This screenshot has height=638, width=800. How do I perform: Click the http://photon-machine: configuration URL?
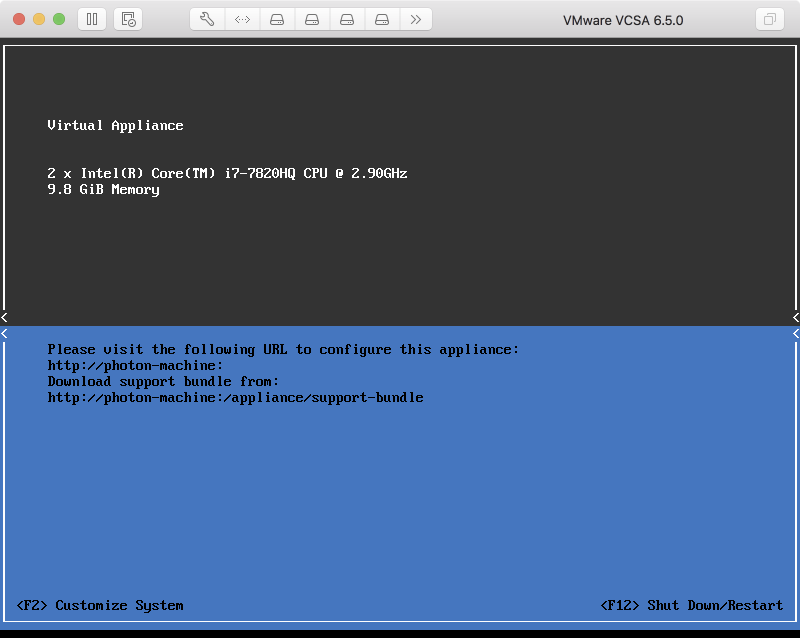click(135, 365)
